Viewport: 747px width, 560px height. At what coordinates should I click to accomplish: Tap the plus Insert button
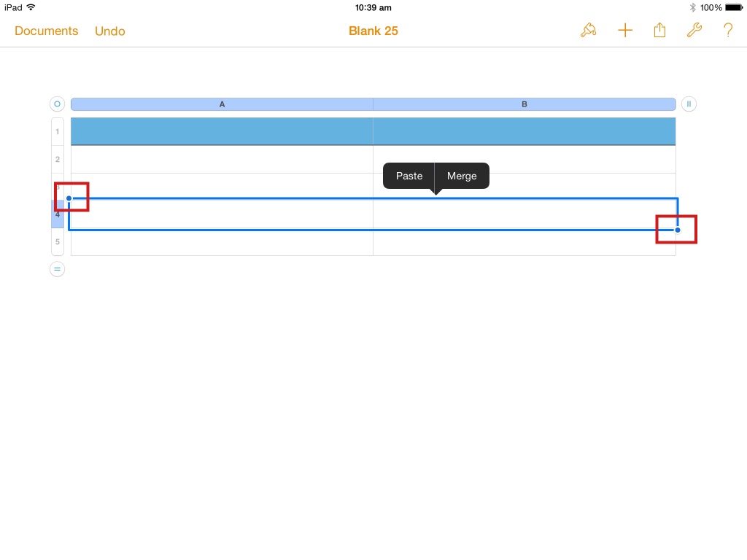click(x=625, y=31)
